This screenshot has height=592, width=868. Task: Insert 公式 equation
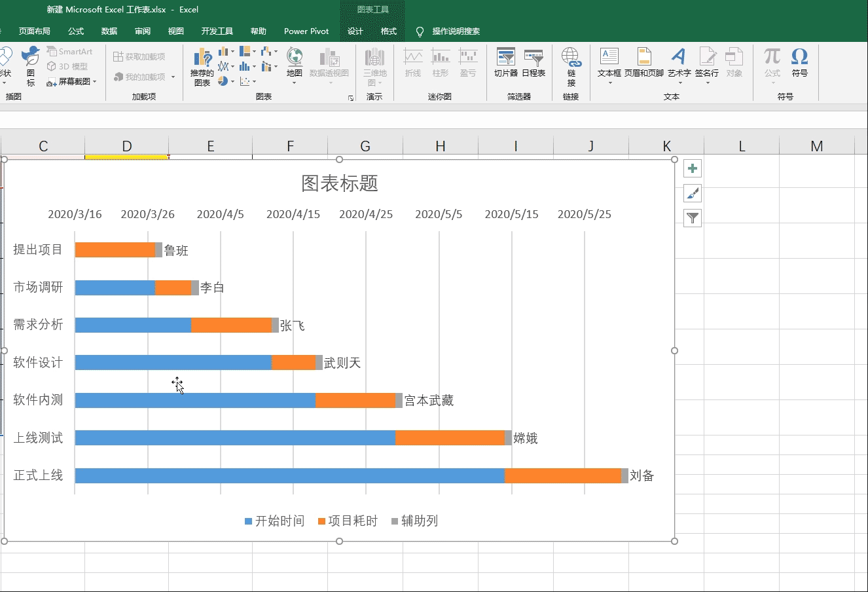click(x=772, y=62)
